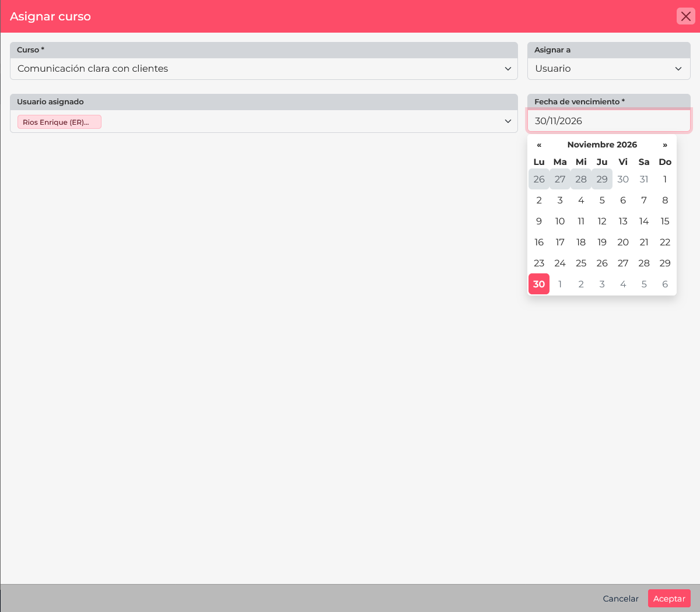The height and width of the screenshot is (612, 700).
Task: Select November 1 in the calendar
Action: 665,180
